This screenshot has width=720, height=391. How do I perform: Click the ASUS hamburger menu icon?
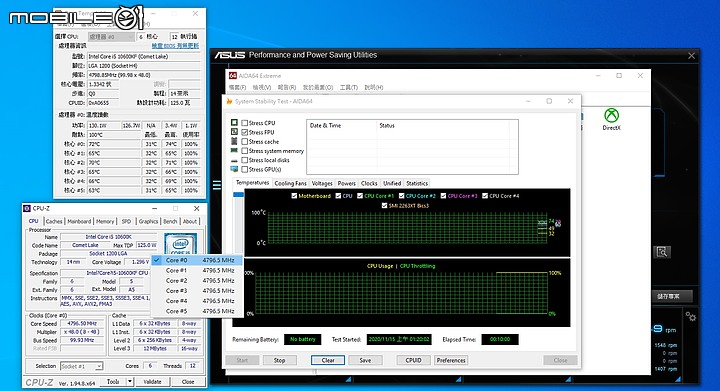tap(217, 185)
